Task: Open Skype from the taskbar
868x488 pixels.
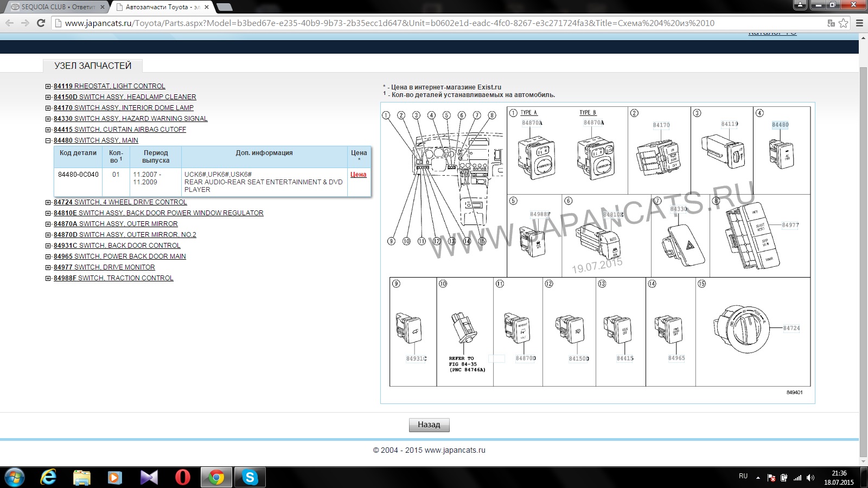Action: coord(250,477)
